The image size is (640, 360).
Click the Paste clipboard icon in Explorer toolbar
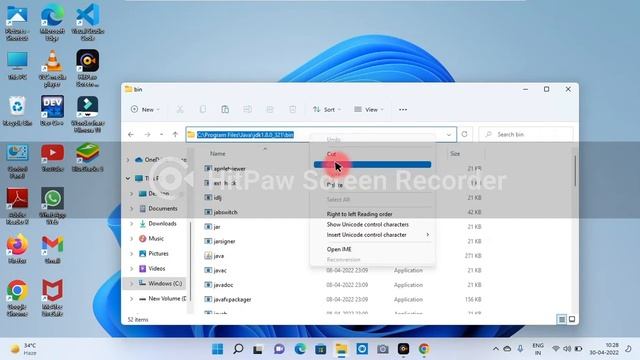tap(225, 109)
